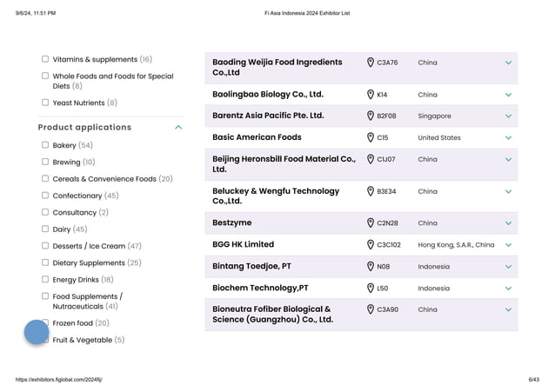
Task: Tick the Energy Drinks checkbox
Action: pyautogui.click(x=45, y=280)
